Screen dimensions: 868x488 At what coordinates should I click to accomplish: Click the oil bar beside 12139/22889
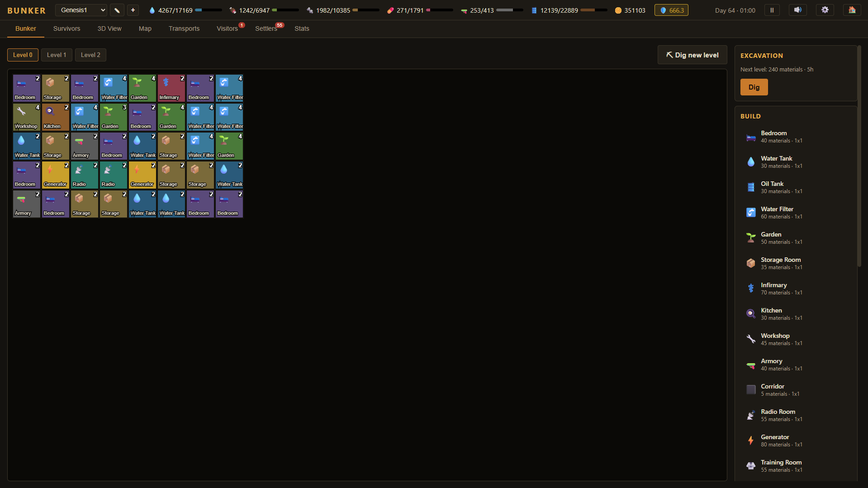594,10
